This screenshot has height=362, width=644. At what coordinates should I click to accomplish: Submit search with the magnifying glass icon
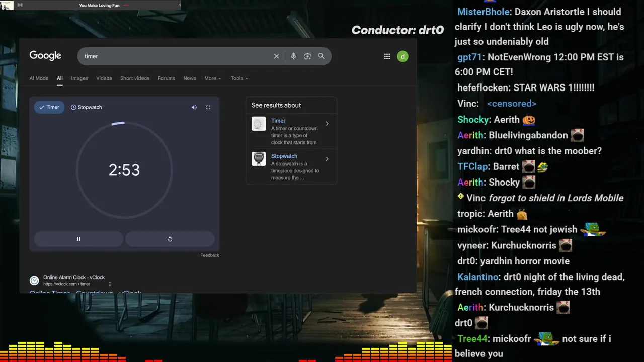pyautogui.click(x=321, y=56)
